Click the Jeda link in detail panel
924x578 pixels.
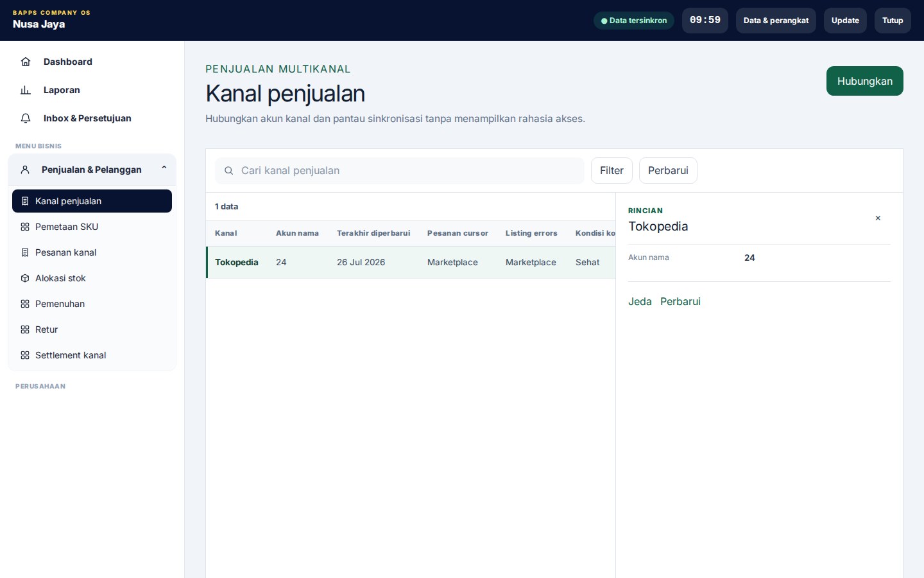pos(640,301)
